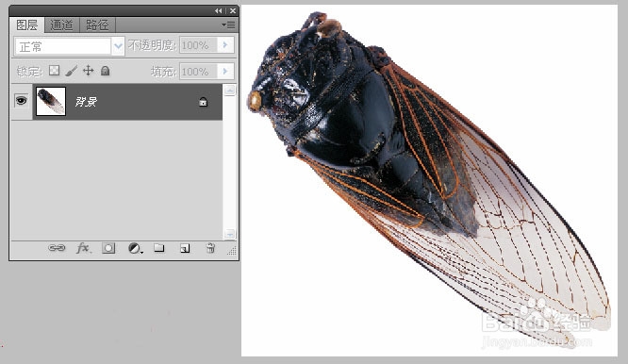
Task: Add a layer mask
Action: pyautogui.click(x=108, y=248)
